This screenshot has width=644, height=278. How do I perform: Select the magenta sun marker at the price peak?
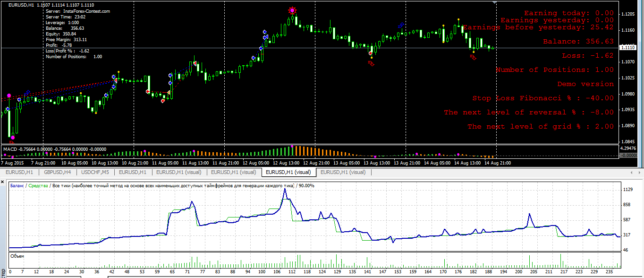point(293,10)
